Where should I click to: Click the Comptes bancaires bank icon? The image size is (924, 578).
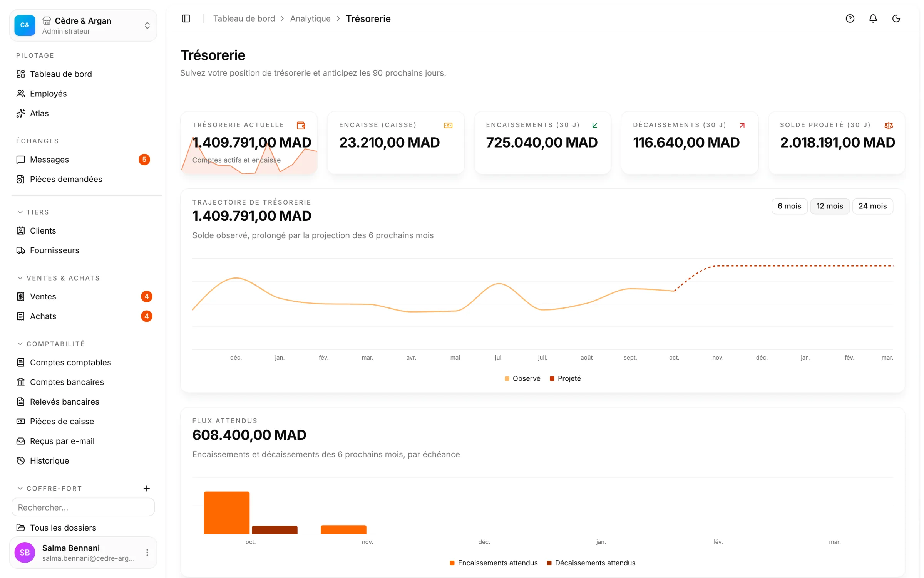(21, 382)
